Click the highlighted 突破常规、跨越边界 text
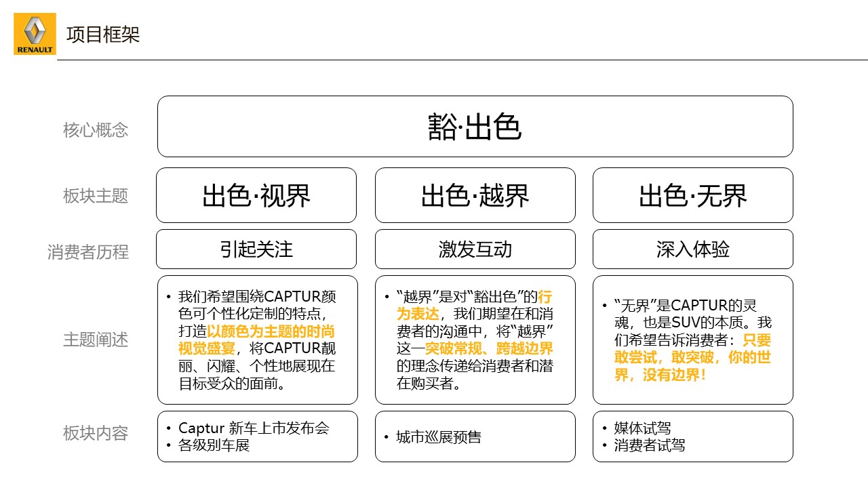The image size is (868, 488). coord(488,349)
